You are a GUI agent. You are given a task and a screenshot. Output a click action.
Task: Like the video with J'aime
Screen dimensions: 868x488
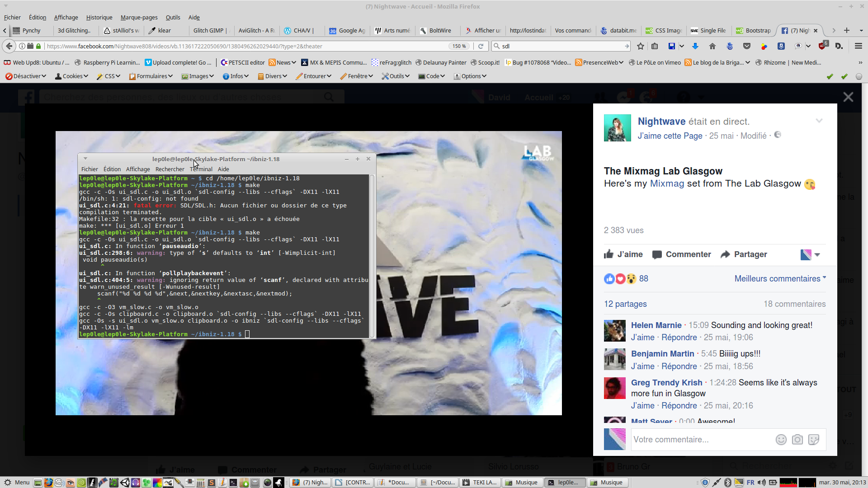(623, 254)
